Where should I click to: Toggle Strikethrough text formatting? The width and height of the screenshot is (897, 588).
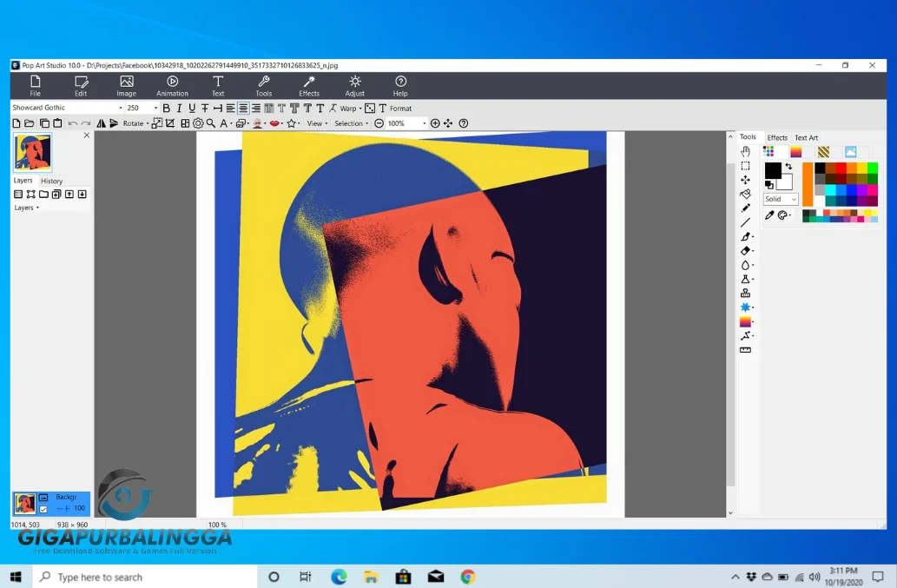(205, 108)
